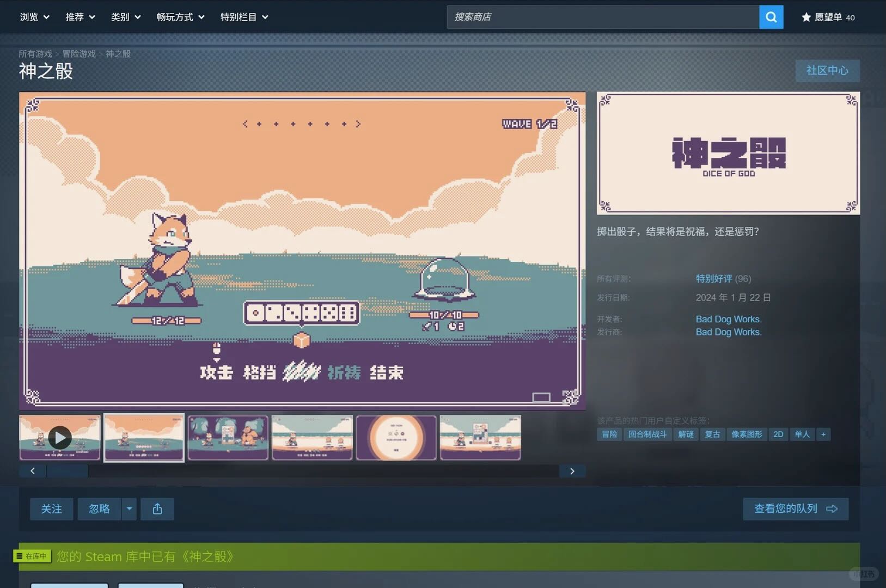The width and height of the screenshot is (886, 588).
Task: Open the 所有游戏 breadcrumb link
Action: click(35, 54)
